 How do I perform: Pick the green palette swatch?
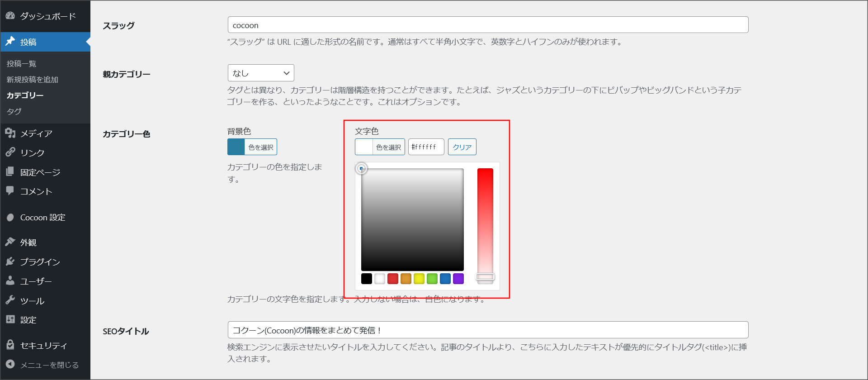coord(432,279)
